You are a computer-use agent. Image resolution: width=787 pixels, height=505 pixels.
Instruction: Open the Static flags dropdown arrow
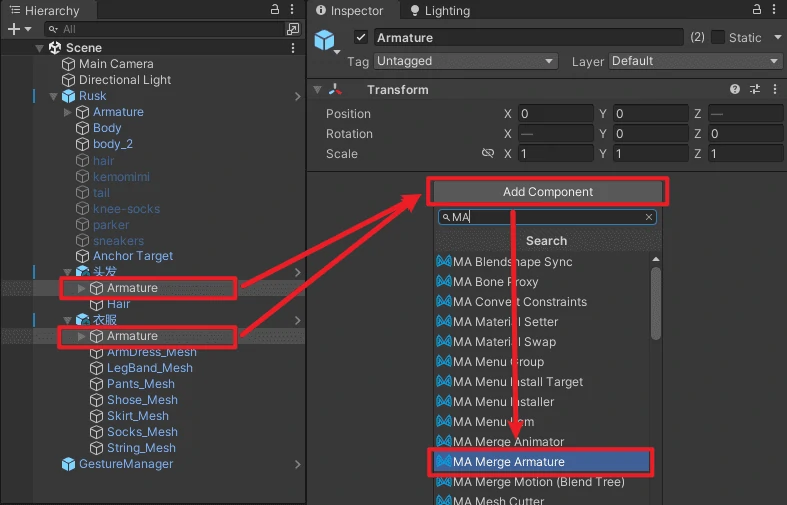tap(775, 38)
